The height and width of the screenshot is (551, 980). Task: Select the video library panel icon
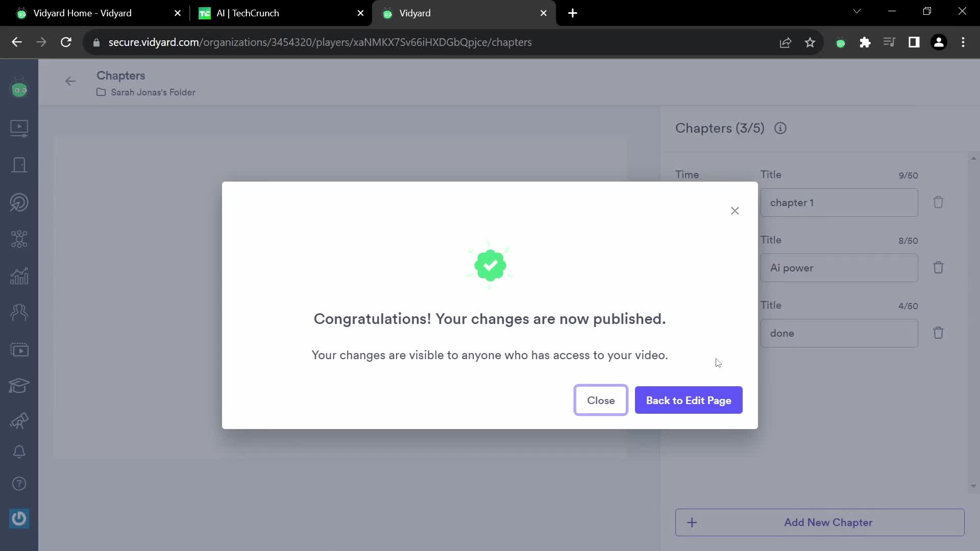pyautogui.click(x=19, y=128)
